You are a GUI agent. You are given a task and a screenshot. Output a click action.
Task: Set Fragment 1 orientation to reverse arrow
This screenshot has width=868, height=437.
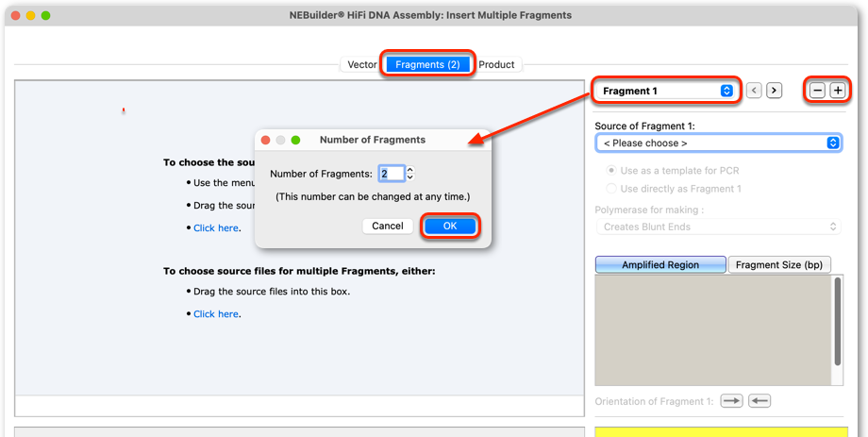[759, 401]
